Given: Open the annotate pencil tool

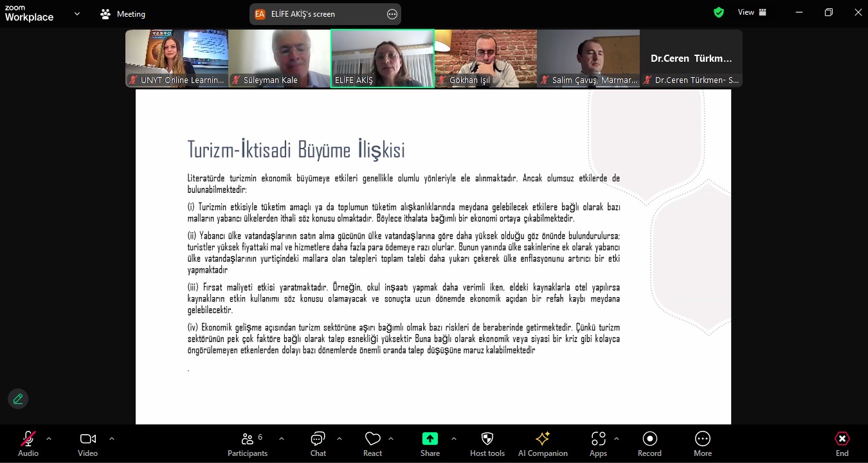Looking at the screenshot, I should [18, 399].
